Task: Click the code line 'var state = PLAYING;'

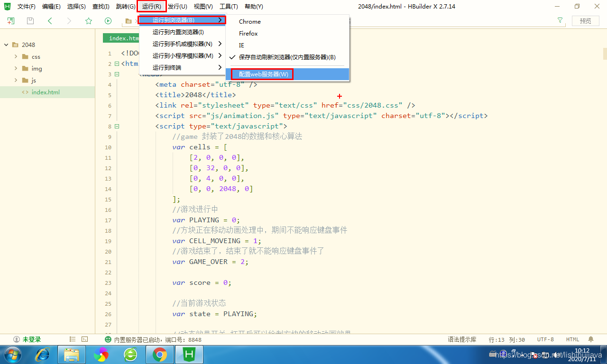Action: pyautogui.click(x=214, y=314)
